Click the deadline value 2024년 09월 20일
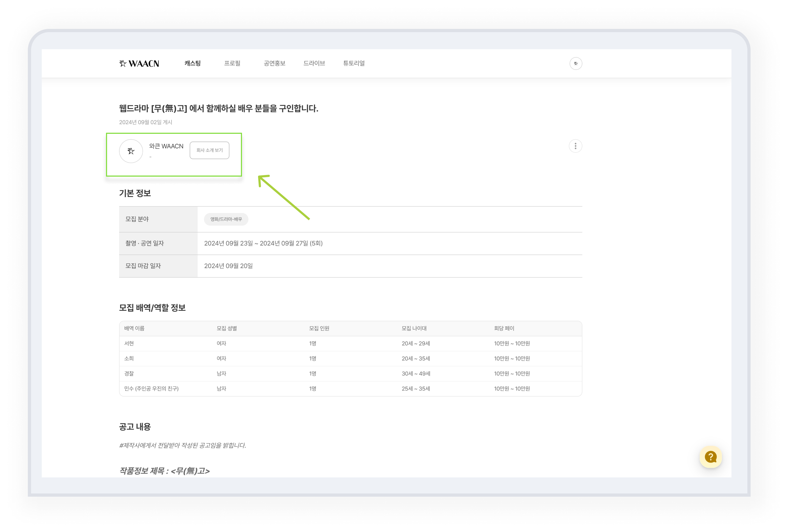The width and height of the screenshot is (787, 532). click(228, 266)
